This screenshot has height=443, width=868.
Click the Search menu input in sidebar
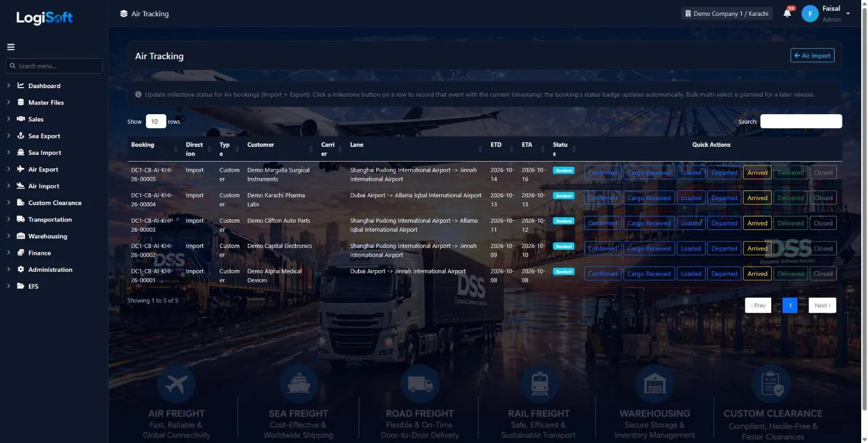pyautogui.click(x=54, y=66)
